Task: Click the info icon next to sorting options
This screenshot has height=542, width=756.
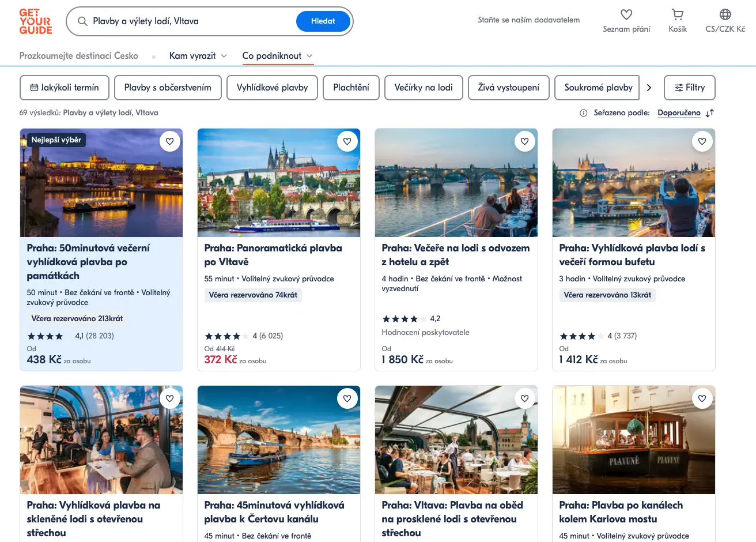Action: (583, 113)
